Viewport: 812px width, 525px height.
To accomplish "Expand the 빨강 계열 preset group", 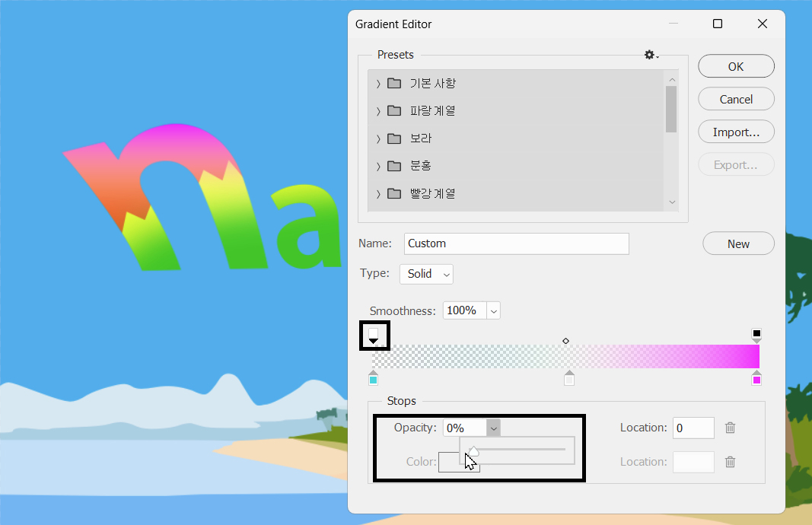I will pos(378,193).
